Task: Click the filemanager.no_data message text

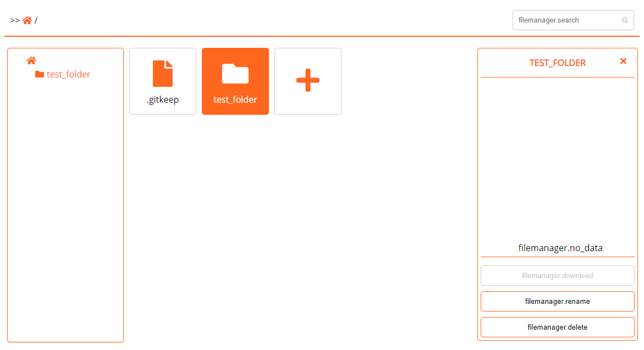Action: coord(560,248)
